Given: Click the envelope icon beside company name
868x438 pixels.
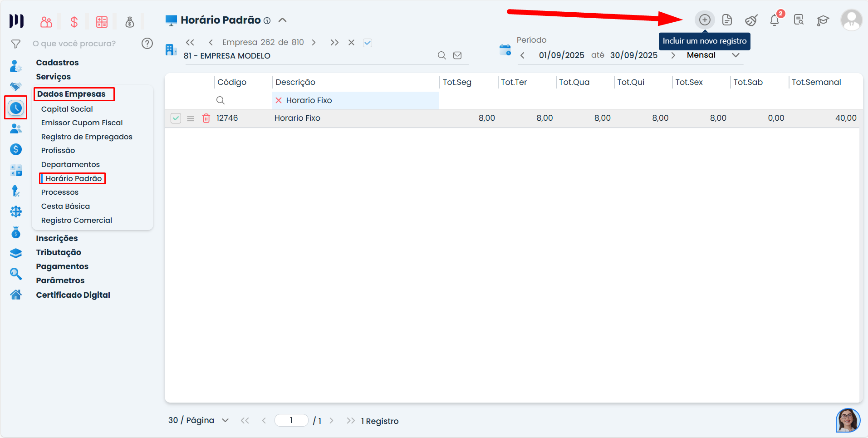Looking at the screenshot, I should (x=457, y=55).
